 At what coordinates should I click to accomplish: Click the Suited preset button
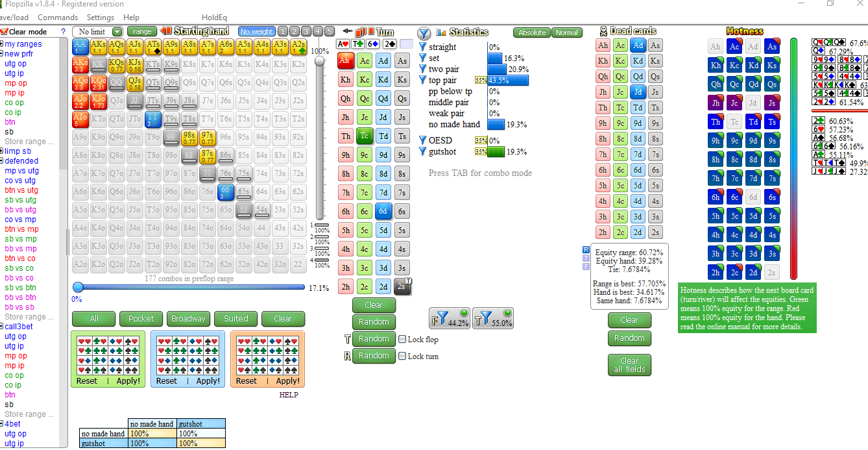(x=236, y=319)
